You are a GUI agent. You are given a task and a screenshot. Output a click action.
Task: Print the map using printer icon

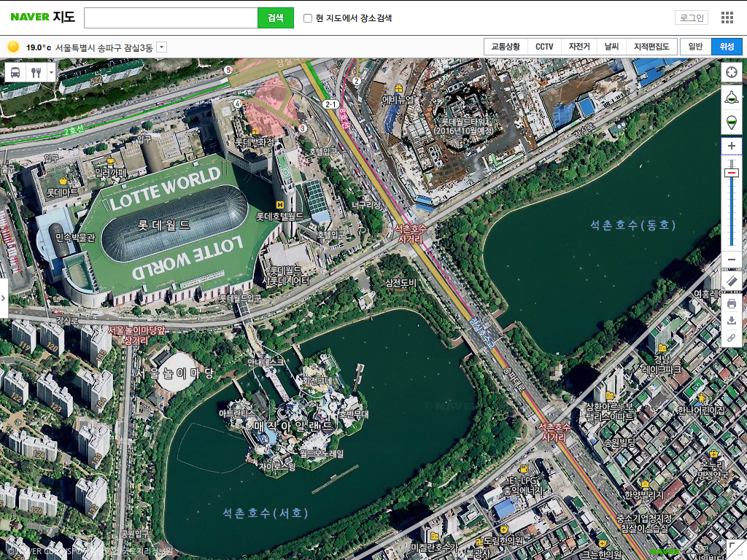click(732, 303)
